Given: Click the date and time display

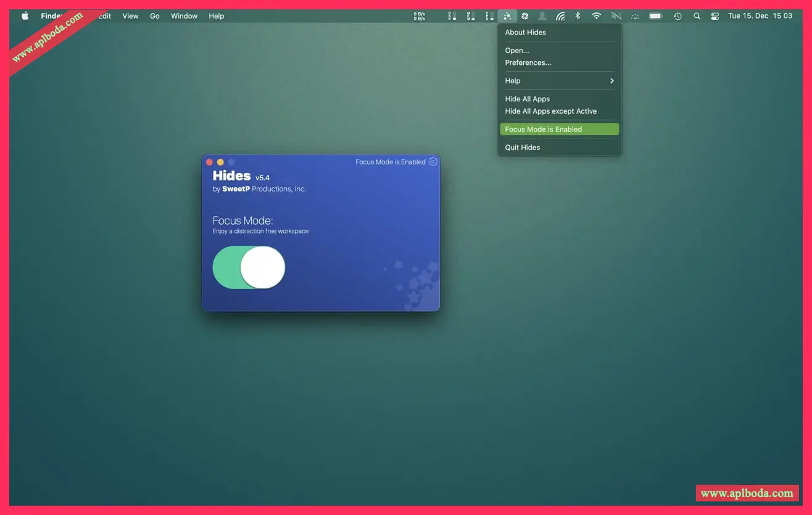Looking at the screenshot, I should (x=760, y=16).
